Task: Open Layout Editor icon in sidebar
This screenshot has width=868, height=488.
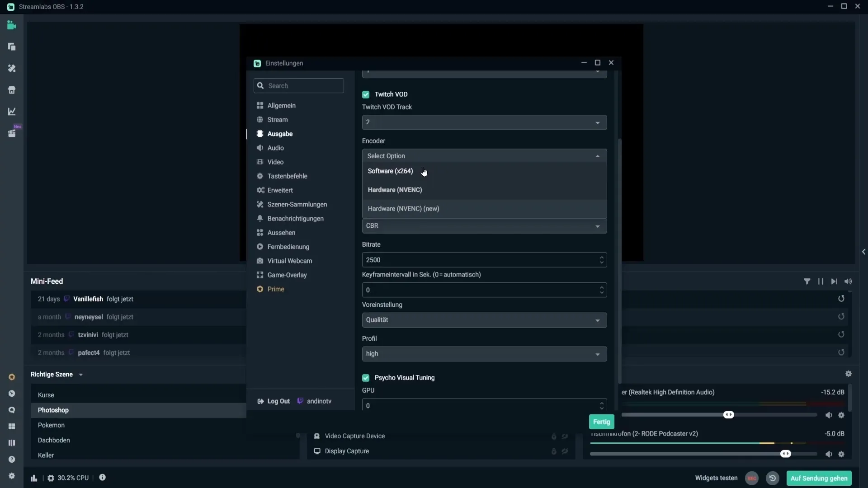Action: pyautogui.click(x=12, y=47)
